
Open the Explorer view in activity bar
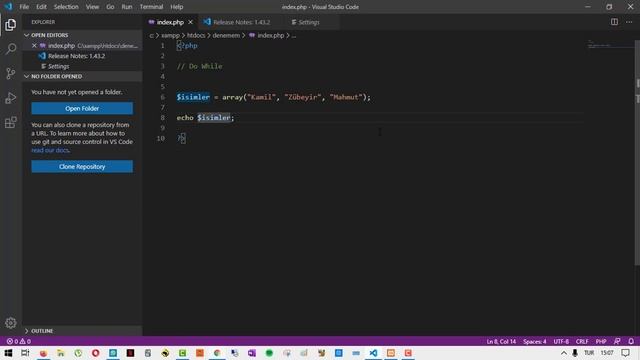click(11, 25)
